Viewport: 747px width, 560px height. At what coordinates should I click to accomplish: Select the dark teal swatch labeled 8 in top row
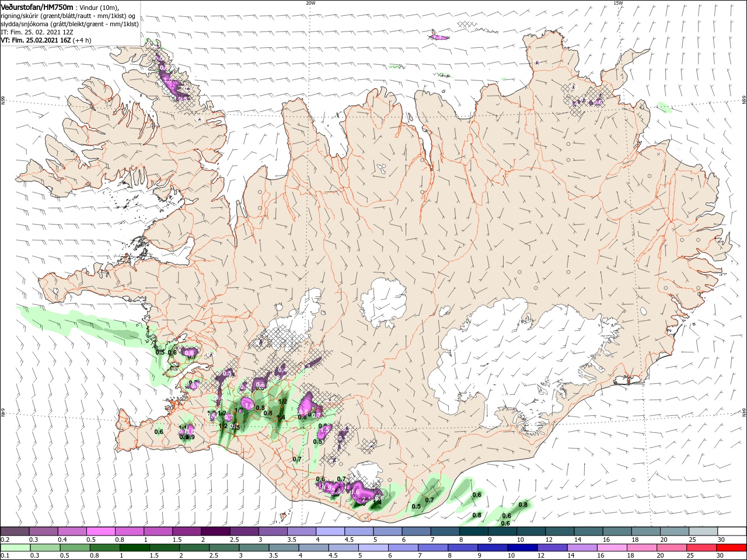pyautogui.click(x=474, y=531)
